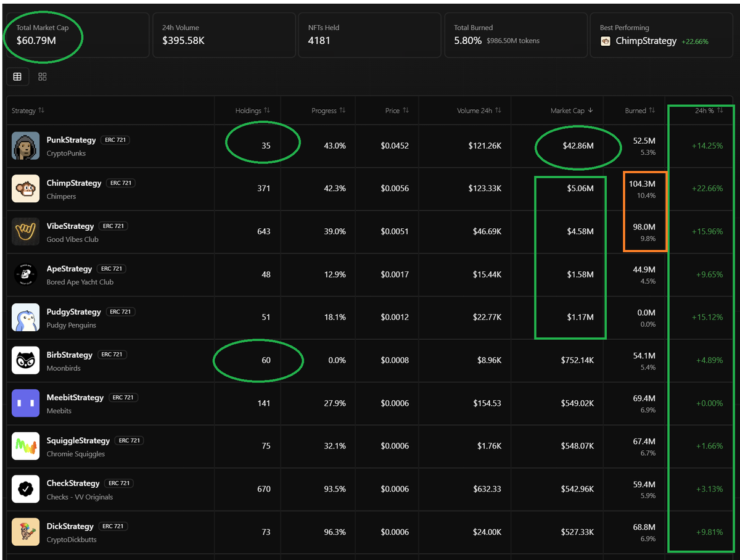Click the Price column sort chevron

[x=406, y=110]
